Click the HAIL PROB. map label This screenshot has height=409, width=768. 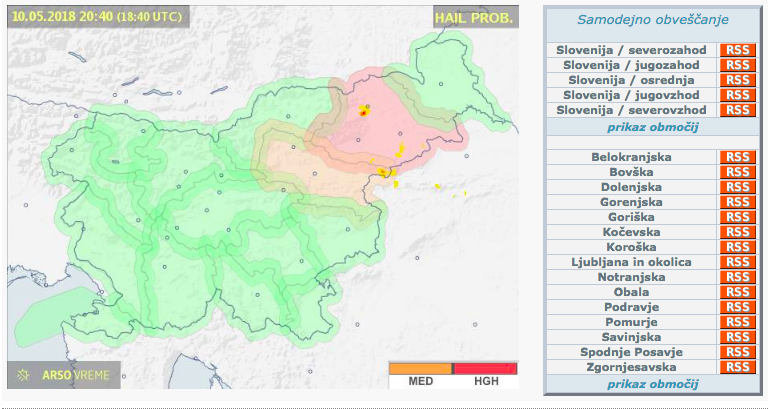point(474,18)
